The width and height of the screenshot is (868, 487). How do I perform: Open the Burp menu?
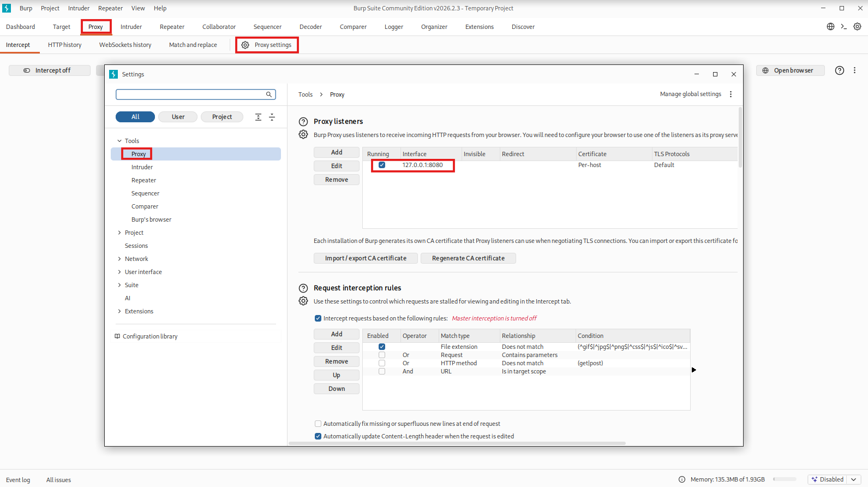[26, 8]
